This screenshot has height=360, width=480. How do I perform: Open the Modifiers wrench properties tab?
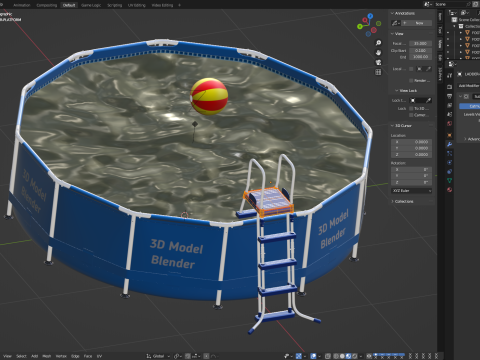coord(449,144)
